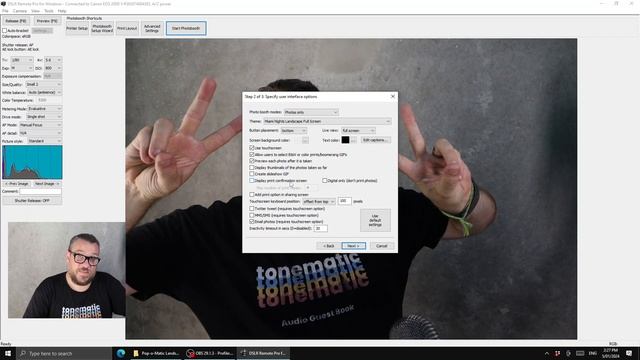Click the Next button in the wizard
The width and height of the screenshot is (640, 360).
tap(353, 246)
